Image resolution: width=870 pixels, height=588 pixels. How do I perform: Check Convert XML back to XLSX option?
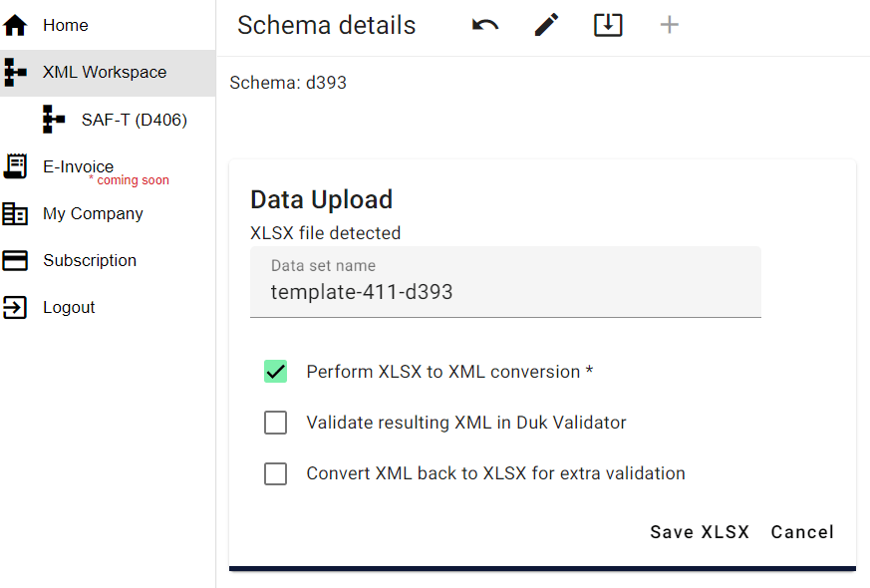click(276, 473)
